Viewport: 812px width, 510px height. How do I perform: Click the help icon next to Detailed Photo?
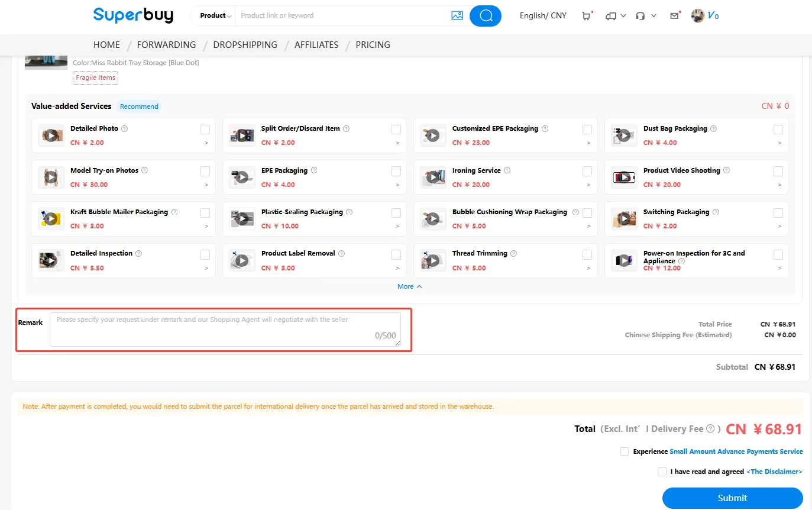point(124,128)
